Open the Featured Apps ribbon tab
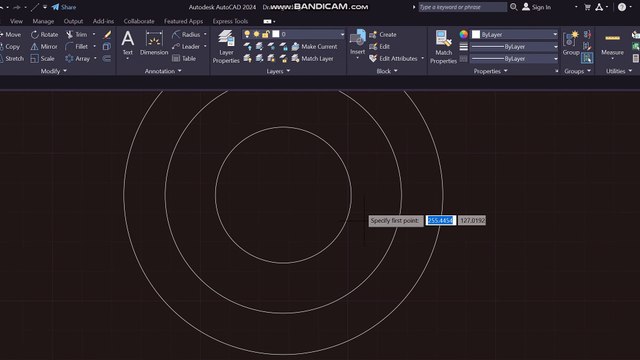640x360 pixels. coord(183,21)
